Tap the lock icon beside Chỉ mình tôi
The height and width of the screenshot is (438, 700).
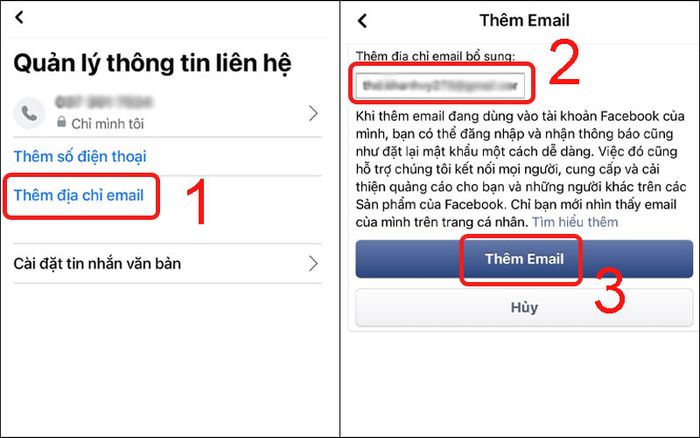pyautogui.click(x=62, y=121)
